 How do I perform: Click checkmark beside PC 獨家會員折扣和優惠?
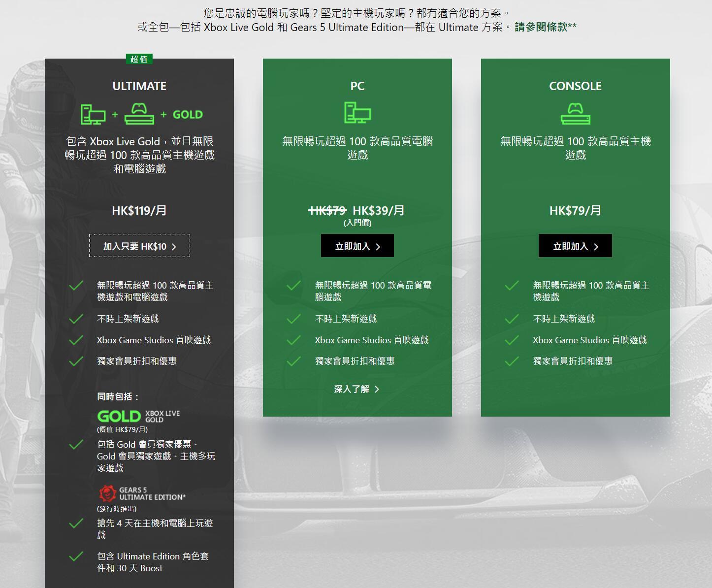pos(294,361)
